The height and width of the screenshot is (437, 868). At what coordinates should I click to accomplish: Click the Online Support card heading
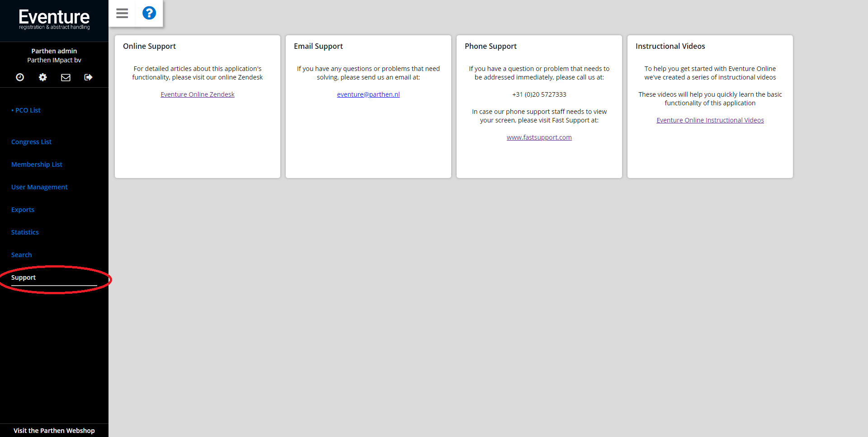click(x=149, y=46)
